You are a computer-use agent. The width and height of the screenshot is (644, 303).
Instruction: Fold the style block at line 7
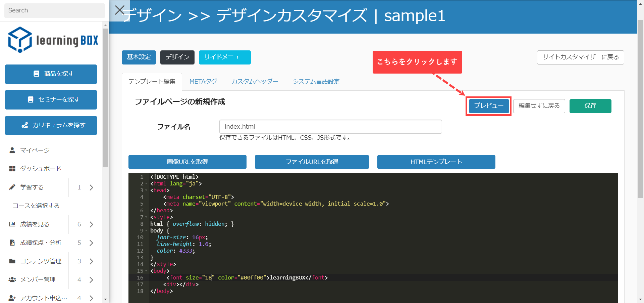146,217
